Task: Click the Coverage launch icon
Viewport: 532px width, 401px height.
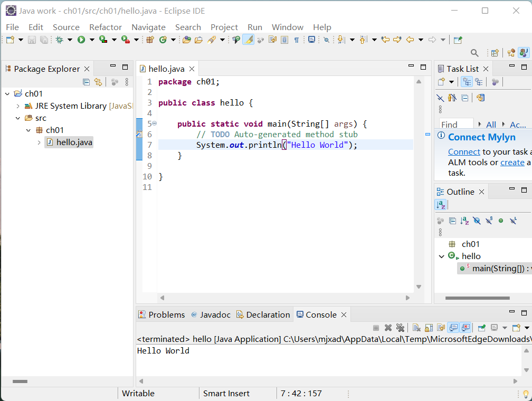Action: (x=103, y=40)
